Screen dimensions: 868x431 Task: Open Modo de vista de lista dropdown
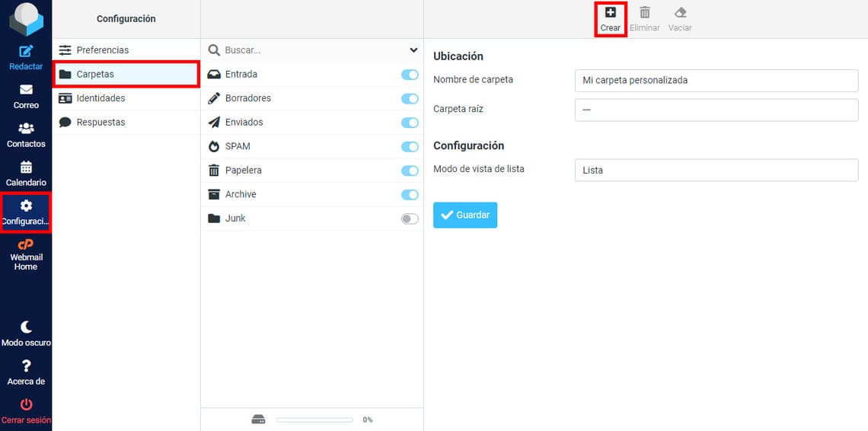click(716, 170)
